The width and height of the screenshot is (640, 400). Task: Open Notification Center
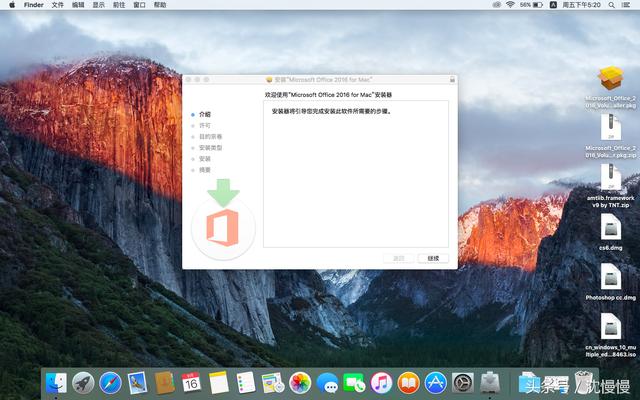point(626,5)
